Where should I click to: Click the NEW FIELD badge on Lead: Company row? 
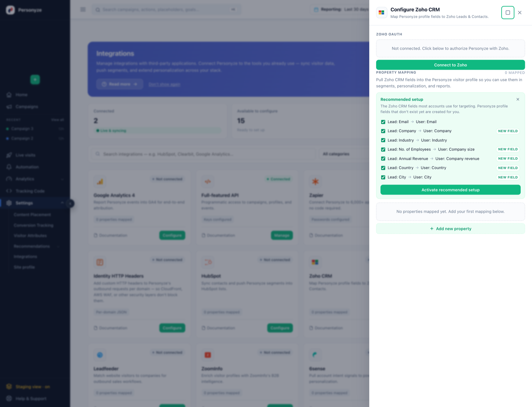tap(508, 131)
